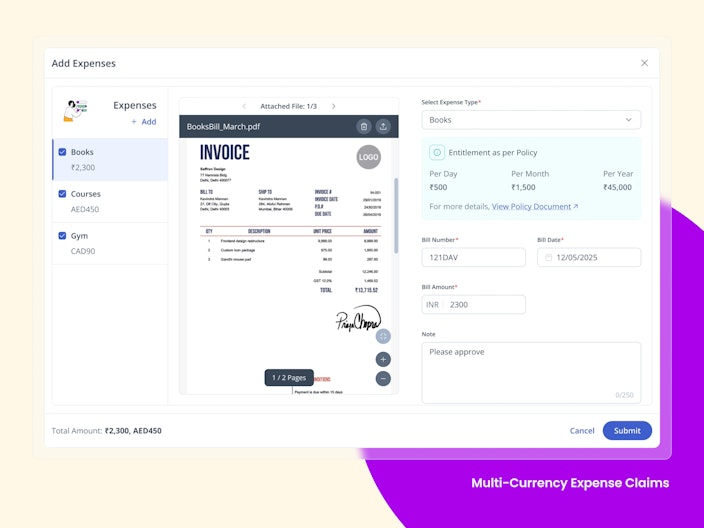Image resolution: width=704 pixels, height=528 pixels.
Task: Untick the Gym expense checkbox
Action: click(x=62, y=235)
